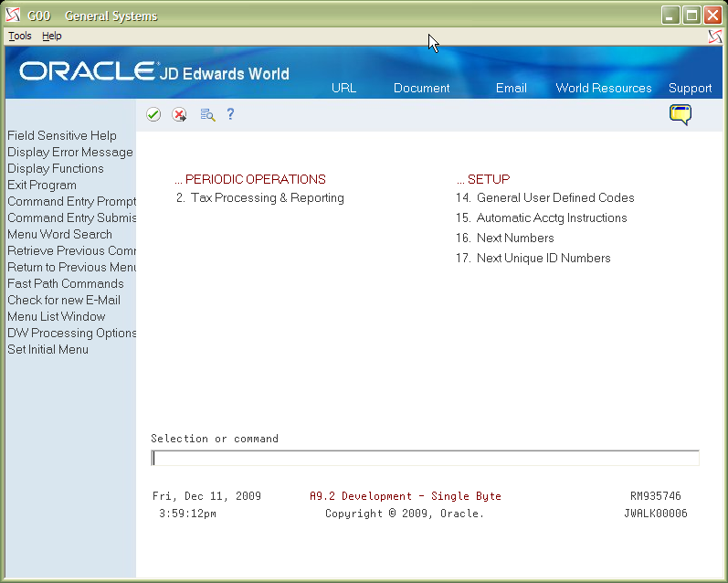Choose Display Error Message

click(70, 152)
